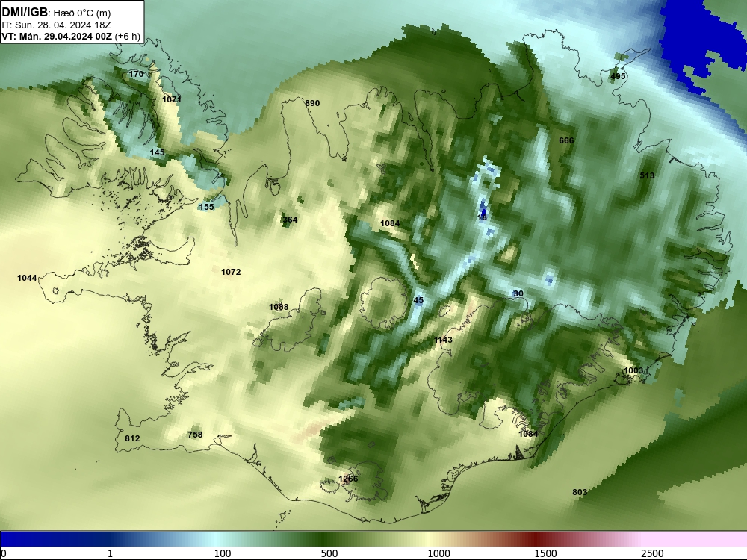Click the "IT: Sun. 28. 04. 2024 18Z" line
The image size is (747, 560).
pos(55,25)
